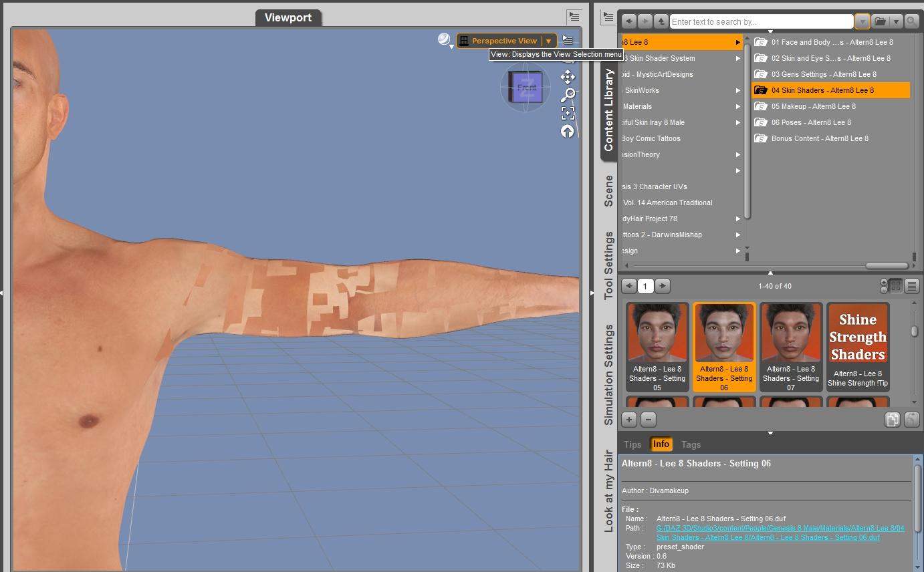Image resolution: width=924 pixels, height=572 pixels.
Task: Open the Setting 06 file path link
Action: [780, 533]
